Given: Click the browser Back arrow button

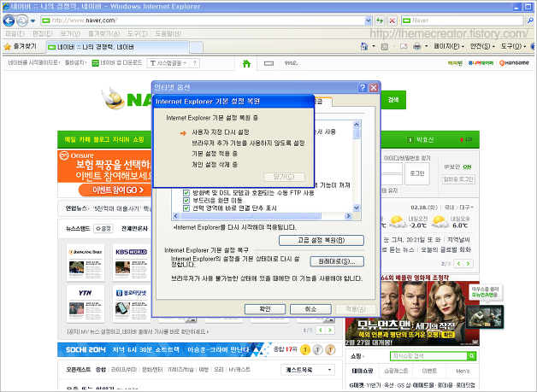Looking at the screenshot, I should coord(9,20).
